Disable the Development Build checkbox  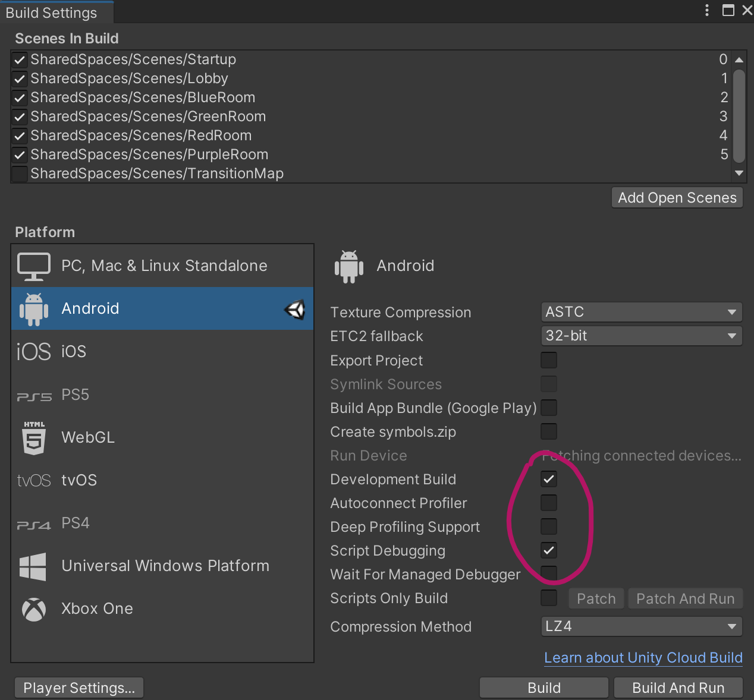coord(548,479)
